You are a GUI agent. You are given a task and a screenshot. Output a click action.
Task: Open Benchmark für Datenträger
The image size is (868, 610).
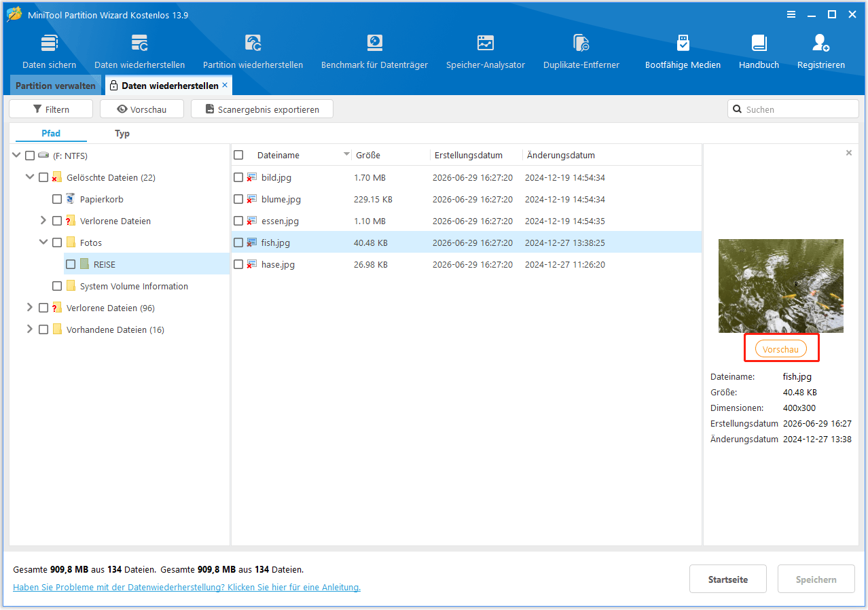point(374,52)
